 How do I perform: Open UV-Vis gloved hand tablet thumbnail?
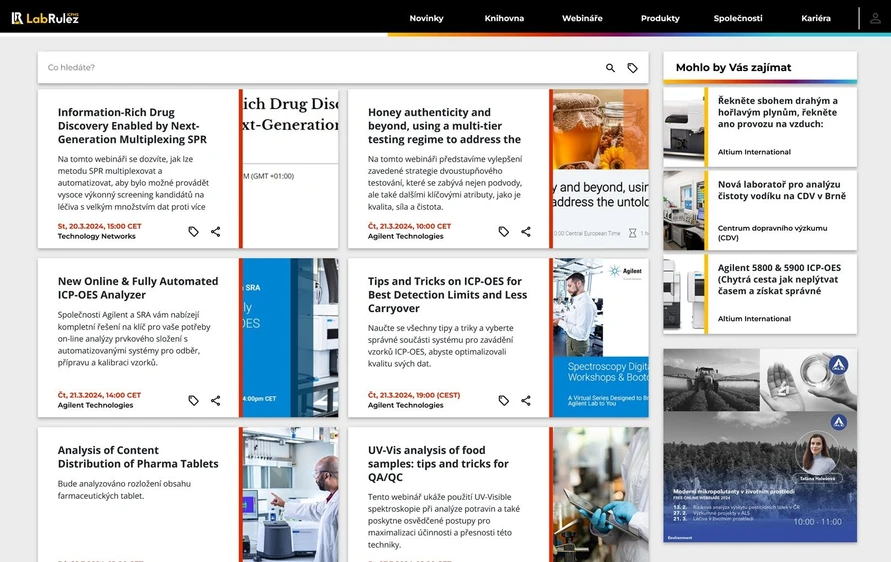(601, 494)
